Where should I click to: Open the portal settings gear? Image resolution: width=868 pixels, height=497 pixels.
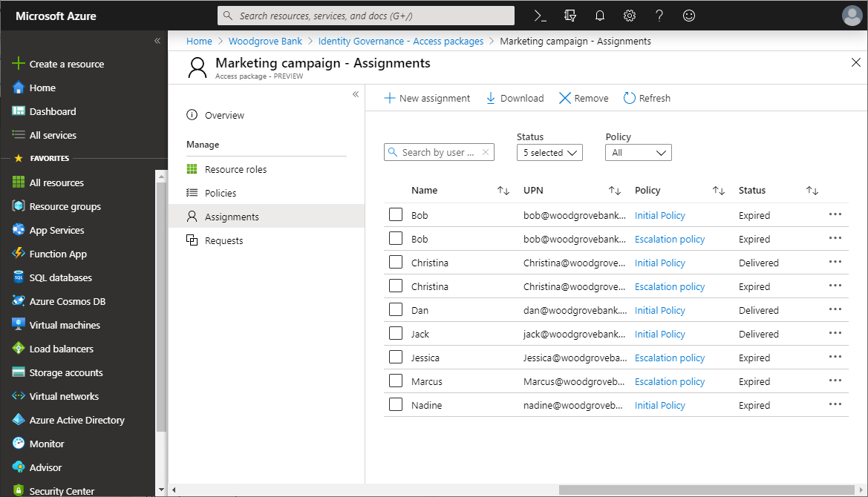(630, 16)
